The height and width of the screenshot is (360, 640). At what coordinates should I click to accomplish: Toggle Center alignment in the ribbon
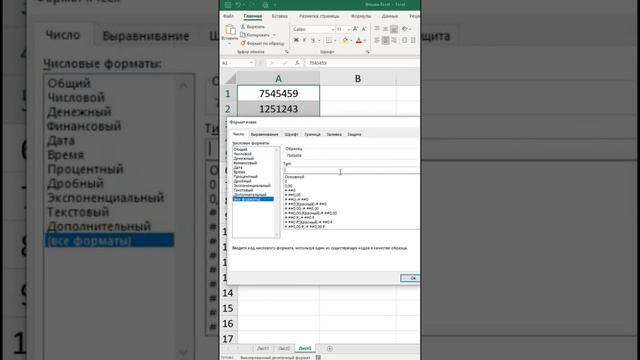click(385, 40)
